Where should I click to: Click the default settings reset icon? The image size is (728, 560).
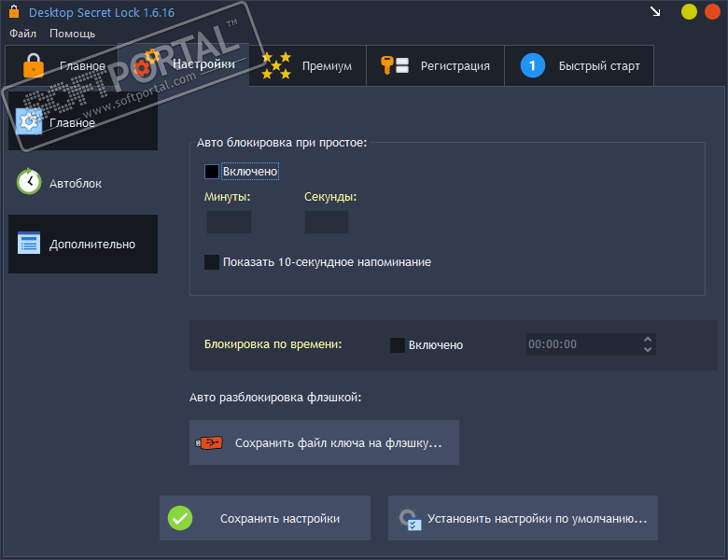click(x=410, y=519)
